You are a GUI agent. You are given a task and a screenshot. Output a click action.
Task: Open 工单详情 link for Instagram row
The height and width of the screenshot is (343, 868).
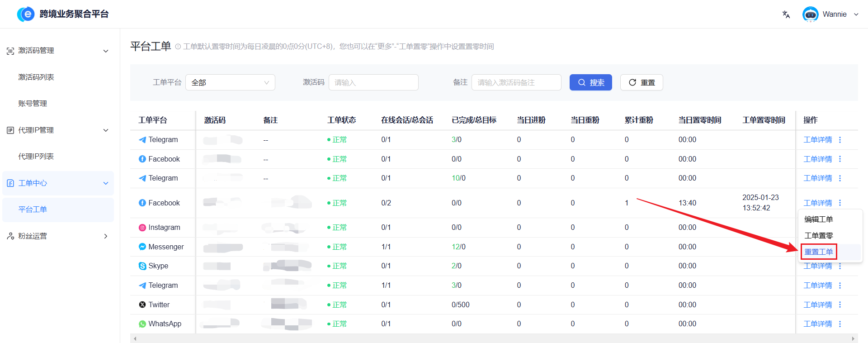(x=817, y=228)
